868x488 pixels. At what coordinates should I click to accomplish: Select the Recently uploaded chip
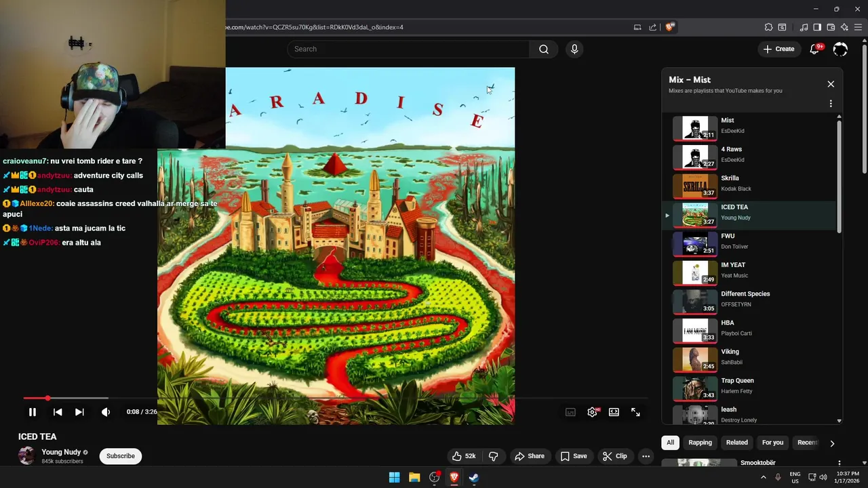coord(807,443)
